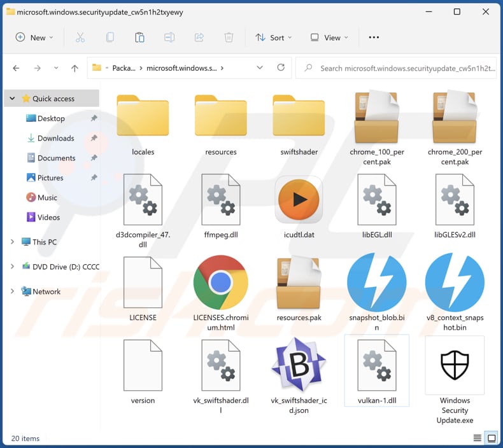Image resolution: width=503 pixels, height=448 pixels.
Task: Expand the DVD Drive (D:) node
Action: click(12, 267)
